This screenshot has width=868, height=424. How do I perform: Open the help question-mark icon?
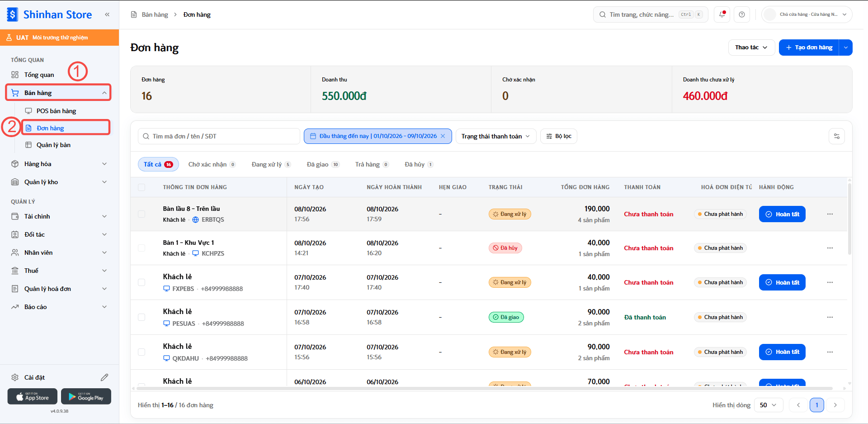742,14
